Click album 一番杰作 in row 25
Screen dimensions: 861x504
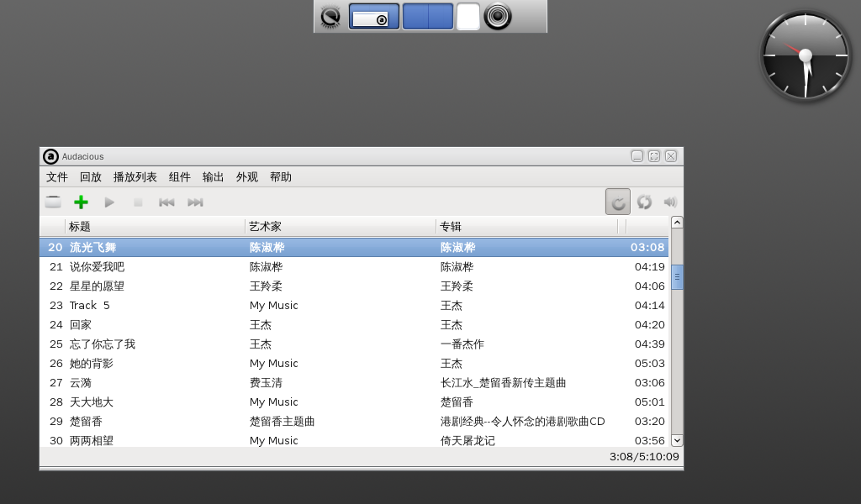(462, 344)
